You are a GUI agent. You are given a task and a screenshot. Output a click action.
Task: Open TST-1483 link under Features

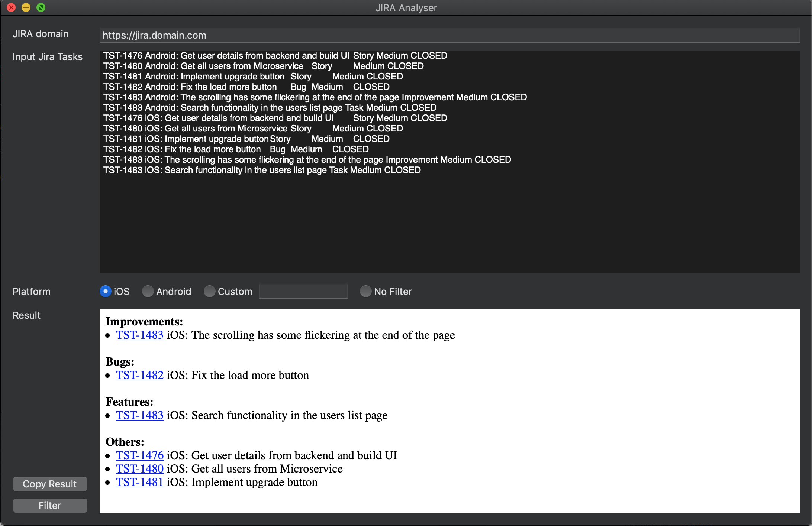140,415
